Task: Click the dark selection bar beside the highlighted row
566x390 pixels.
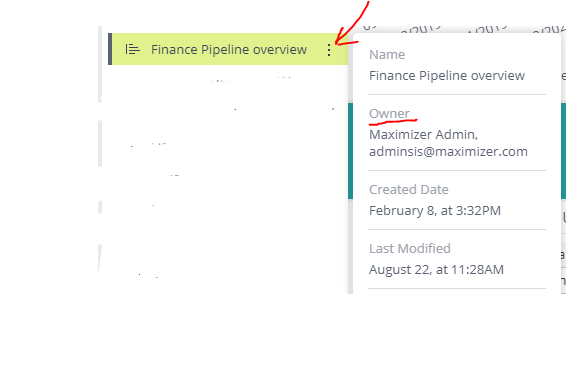Action: point(110,49)
